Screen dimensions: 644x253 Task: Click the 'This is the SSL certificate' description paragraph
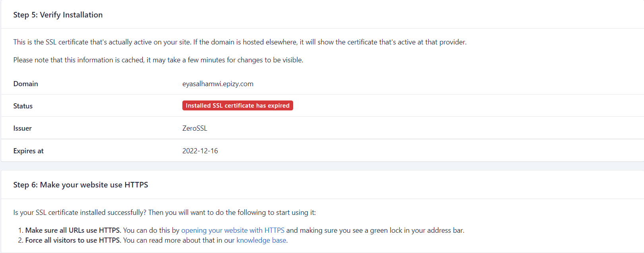pyautogui.click(x=240, y=42)
